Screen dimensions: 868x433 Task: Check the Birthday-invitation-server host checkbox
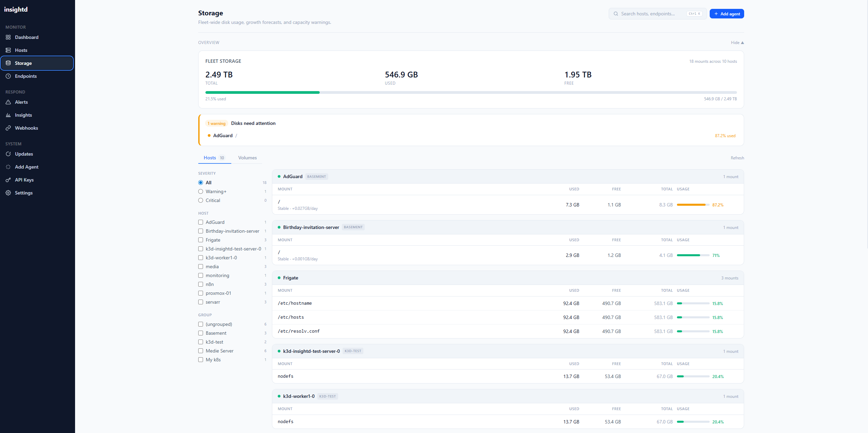pyautogui.click(x=201, y=231)
